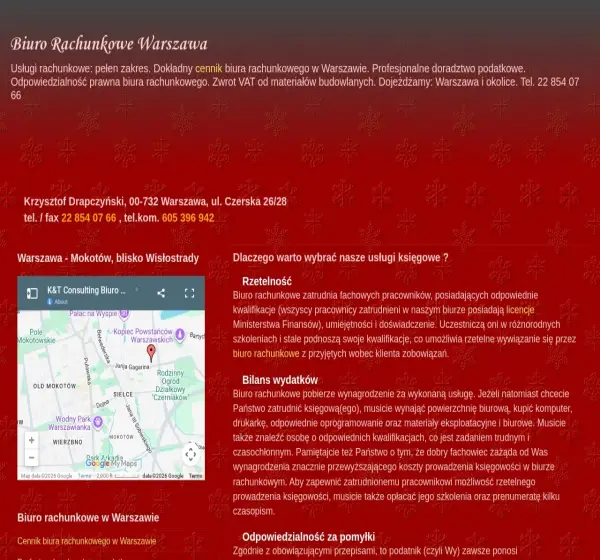Click the Odpowiedzialność za pomyłki heading

[308, 537]
